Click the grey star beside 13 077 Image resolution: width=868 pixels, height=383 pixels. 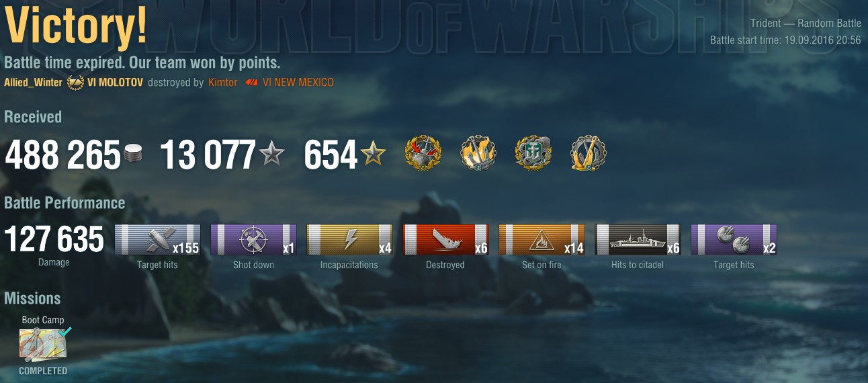[271, 155]
